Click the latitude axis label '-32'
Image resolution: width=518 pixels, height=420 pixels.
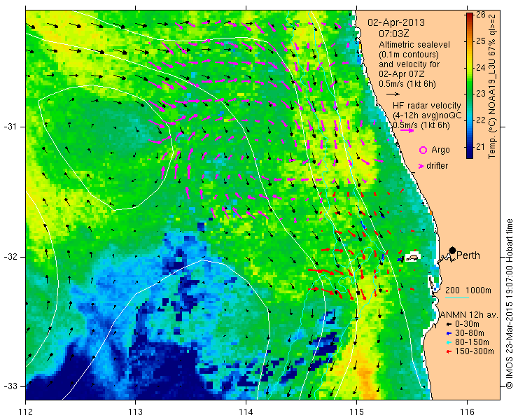tap(10, 257)
